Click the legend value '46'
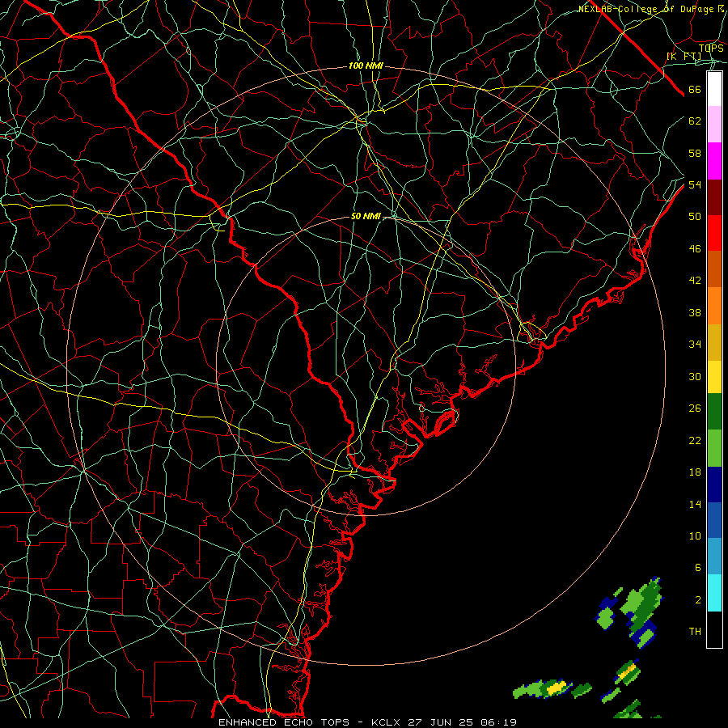This screenshot has width=728, height=728. point(695,249)
